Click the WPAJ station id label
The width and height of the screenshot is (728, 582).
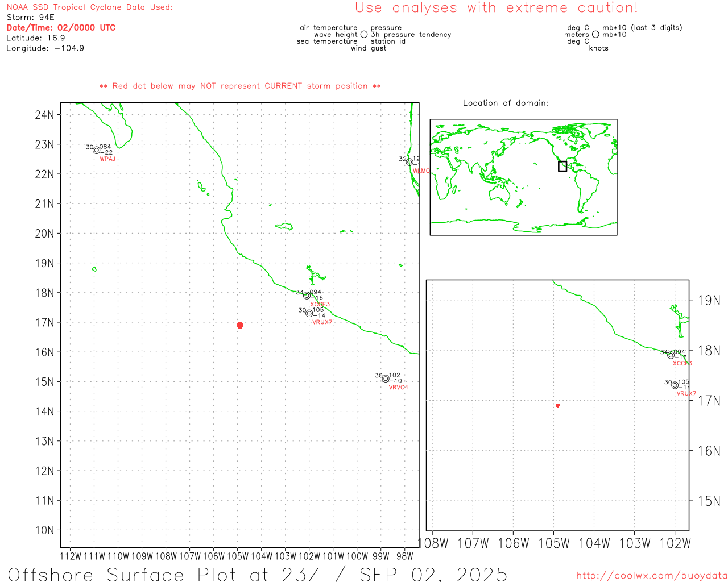(107, 159)
